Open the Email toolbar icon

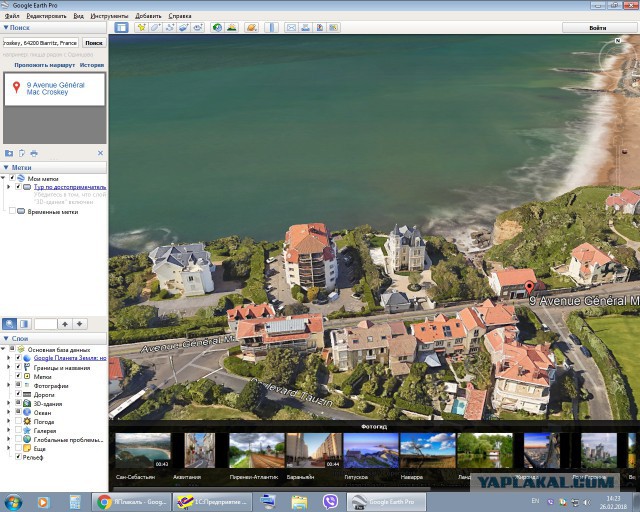(291, 27)
